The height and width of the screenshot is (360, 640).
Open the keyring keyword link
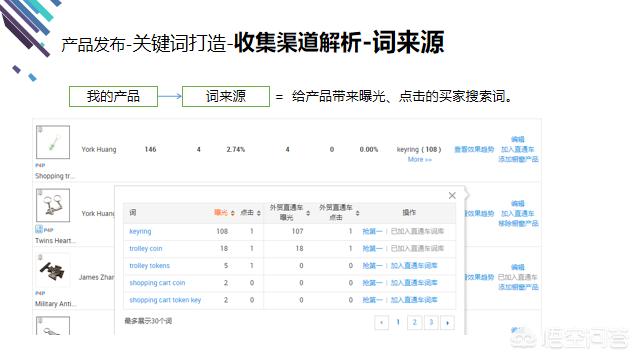(140, 231)
